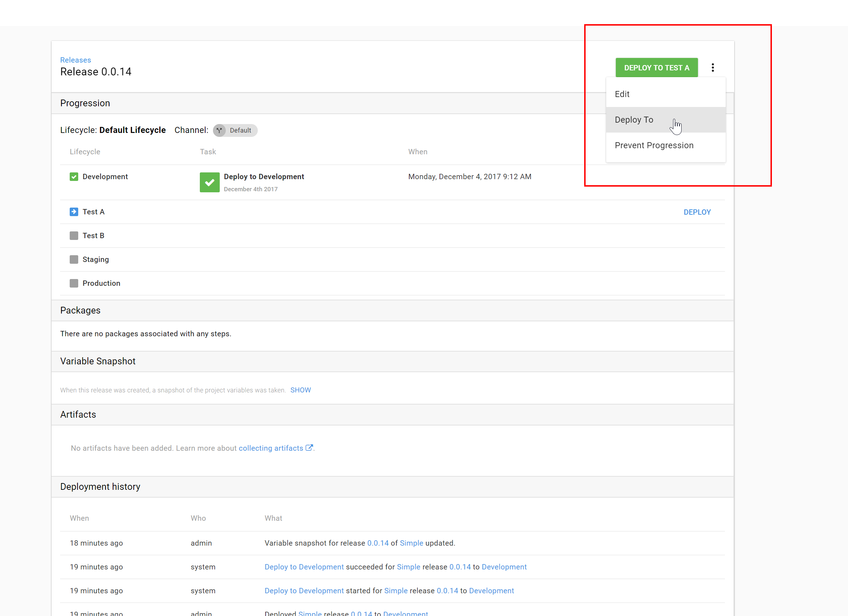
Task: Click the Production grey status icon
Action: pos(74,283)
